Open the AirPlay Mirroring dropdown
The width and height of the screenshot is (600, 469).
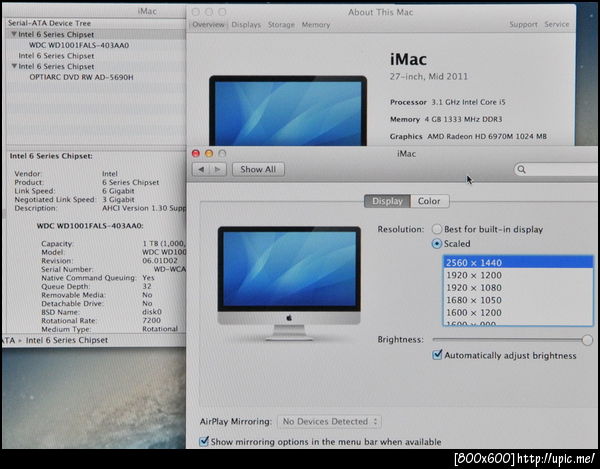[329, 422]
